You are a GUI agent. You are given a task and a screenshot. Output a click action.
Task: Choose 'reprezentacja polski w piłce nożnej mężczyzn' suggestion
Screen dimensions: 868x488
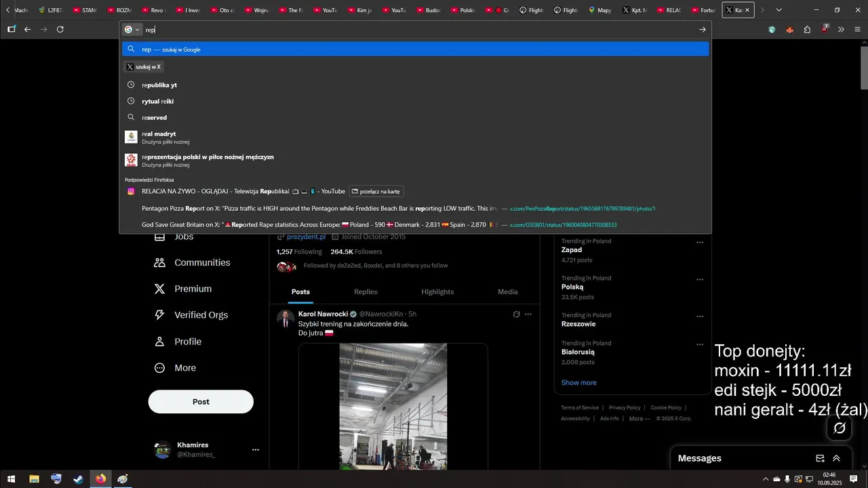pos(415,160)
